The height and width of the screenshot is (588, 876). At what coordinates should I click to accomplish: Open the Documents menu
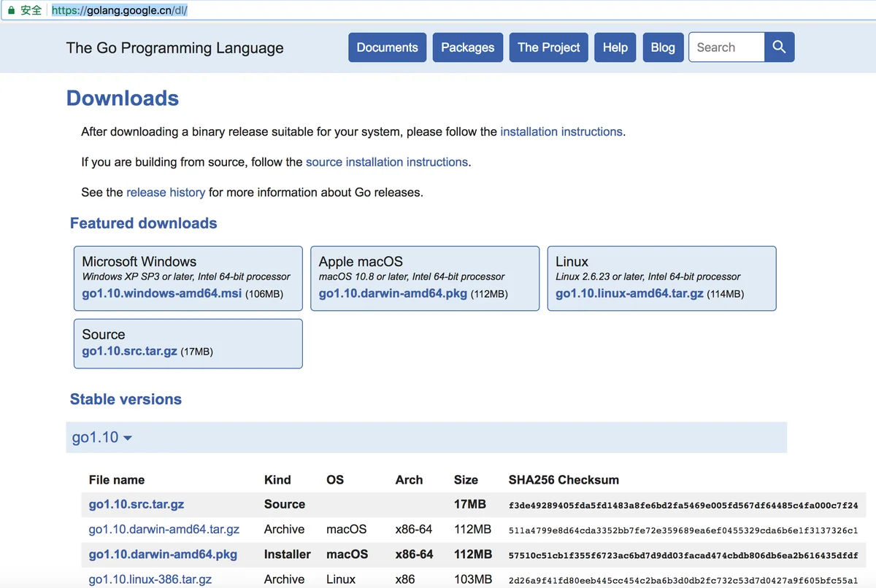(x=387, y=47)
